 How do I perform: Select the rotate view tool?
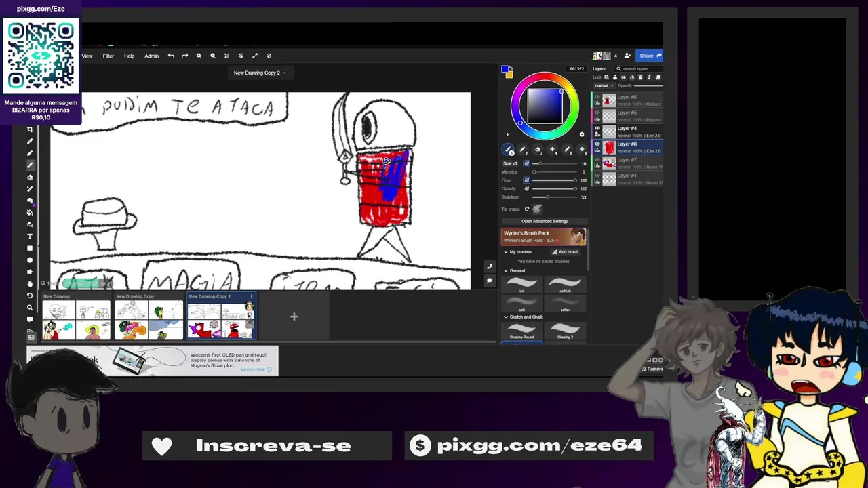pos(30,296)
